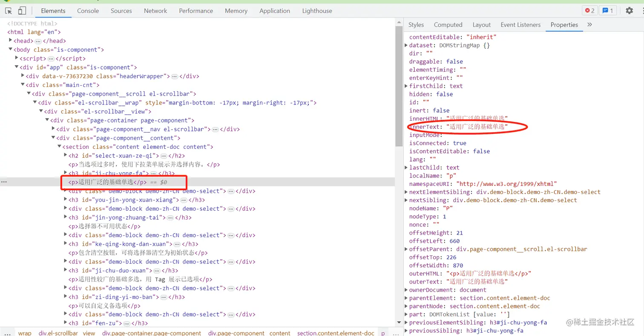The height and width of the screenshot is (336, 644).
Task: Click ellipsis in h3 fen-zu
Action: 127,323
